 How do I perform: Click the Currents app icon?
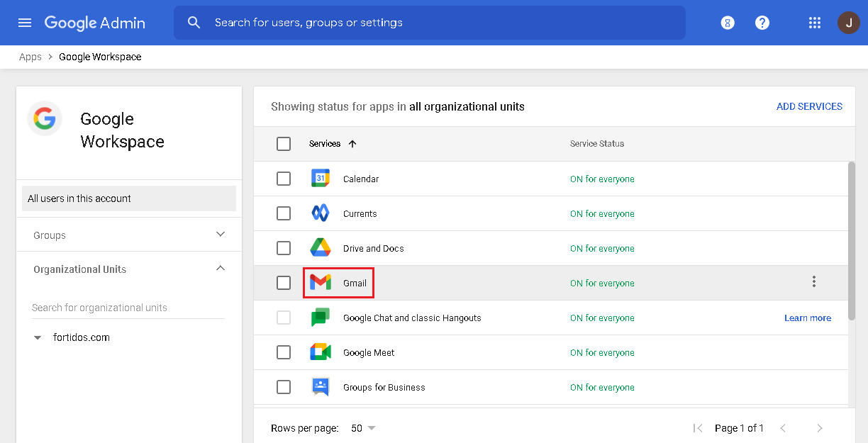click(x=320, y=213)
